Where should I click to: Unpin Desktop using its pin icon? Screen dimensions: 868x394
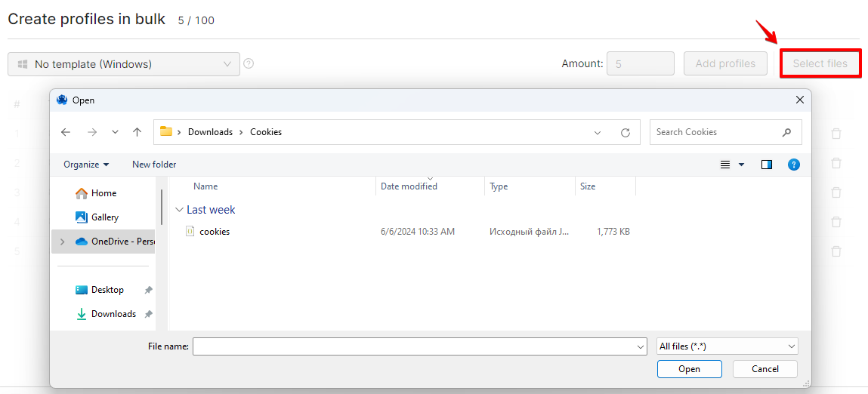(148, 289)
